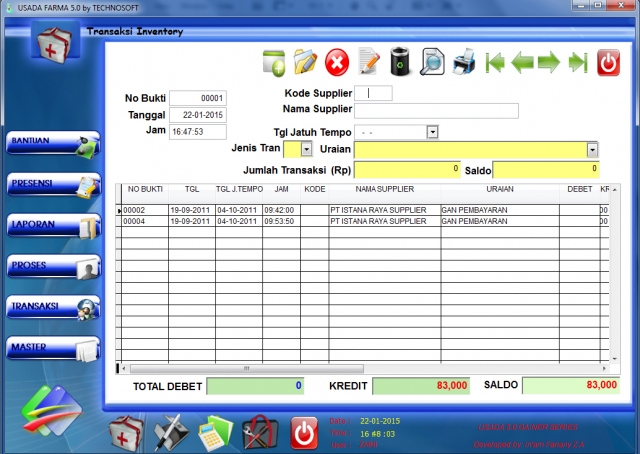The height and width of the screenshot is (454, 640).
Task: Open the Jenis Tran dropdown
Action: [306, 149]
